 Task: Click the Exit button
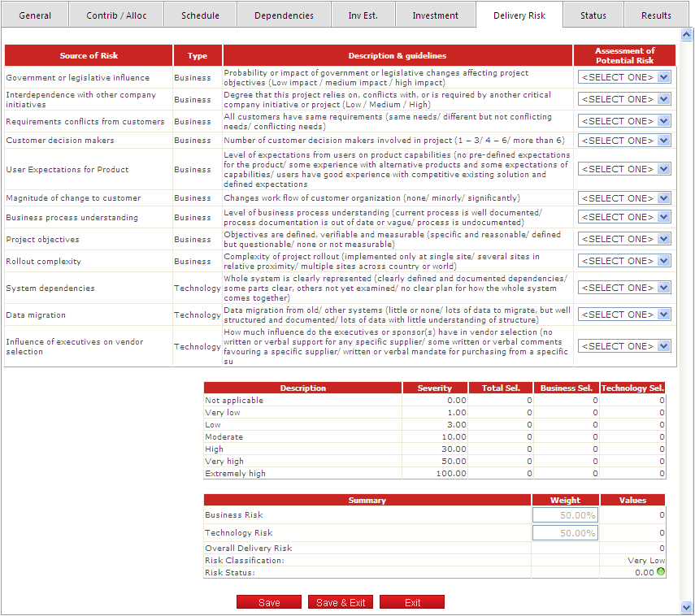[412, 602]
